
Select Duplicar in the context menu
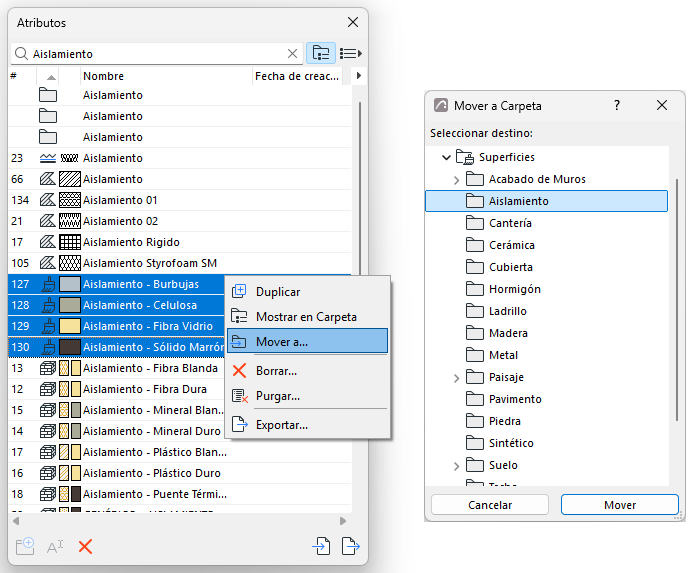307,292
